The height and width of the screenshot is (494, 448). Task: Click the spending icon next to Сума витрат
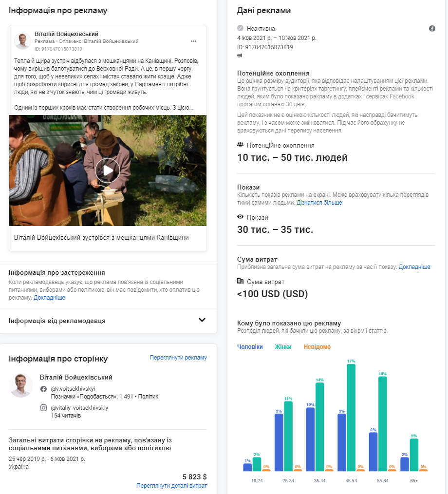(x=240, y=281)
